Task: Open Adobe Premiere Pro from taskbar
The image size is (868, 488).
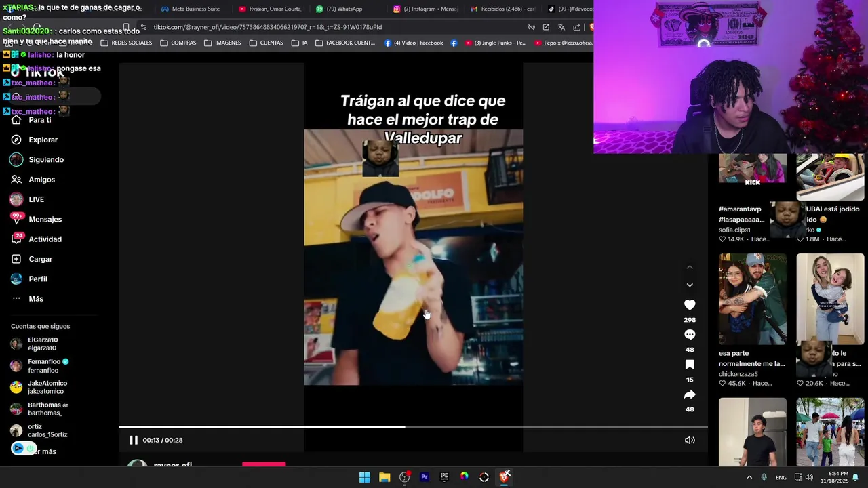Action: coord(425,477)
